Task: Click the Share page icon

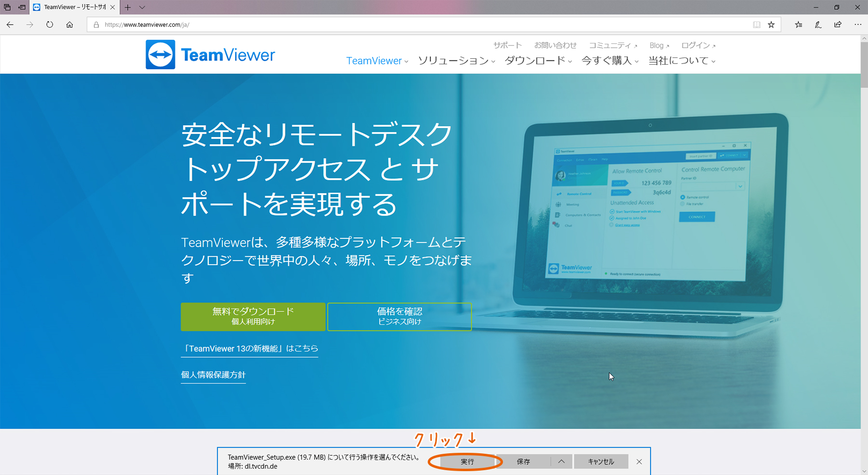Action: [x=838, y=25]
